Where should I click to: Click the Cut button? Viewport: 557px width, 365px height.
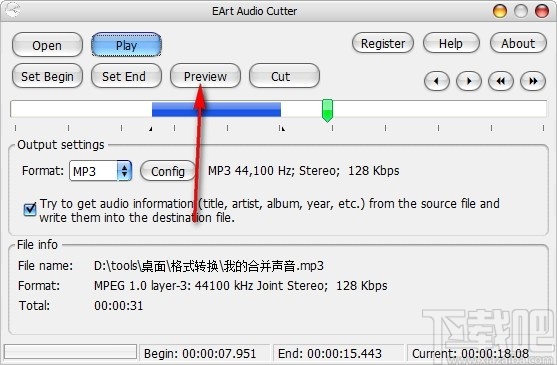[284, 76]
